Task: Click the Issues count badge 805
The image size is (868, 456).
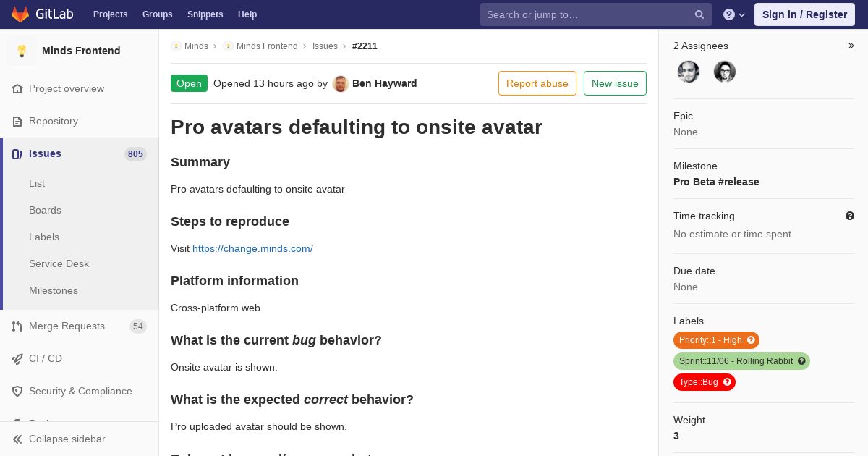Action: (135, 154)
